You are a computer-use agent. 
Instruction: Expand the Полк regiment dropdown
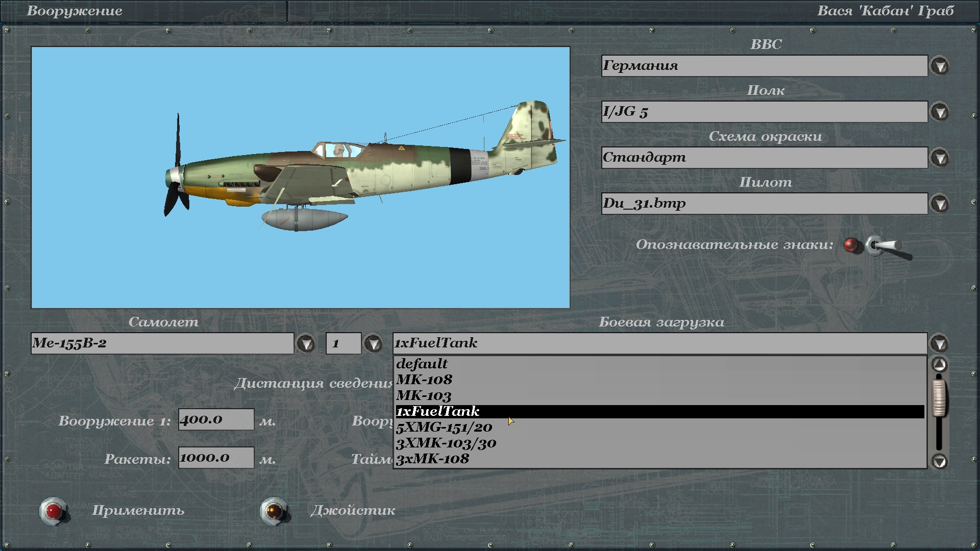click(940, 112)
